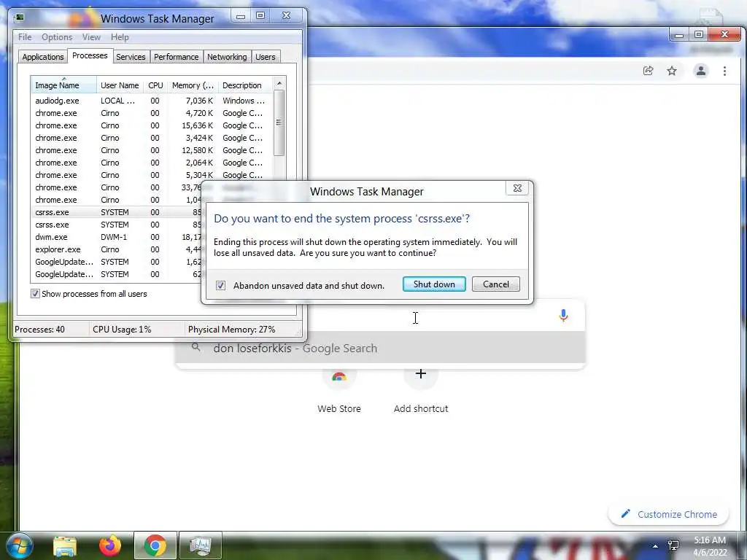This screenshot has height=560, width=747.
Task: Maximize the Chrome browser window
Action: tap(698, 34)
